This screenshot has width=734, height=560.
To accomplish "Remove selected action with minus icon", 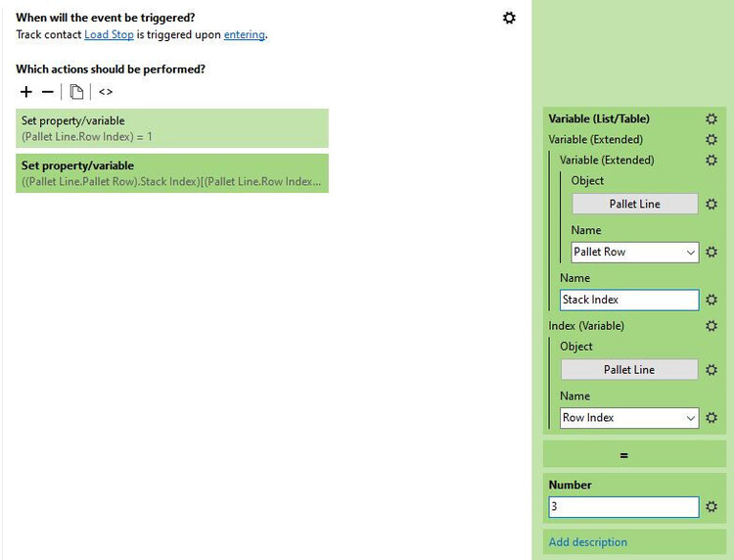I will point(48,92).
